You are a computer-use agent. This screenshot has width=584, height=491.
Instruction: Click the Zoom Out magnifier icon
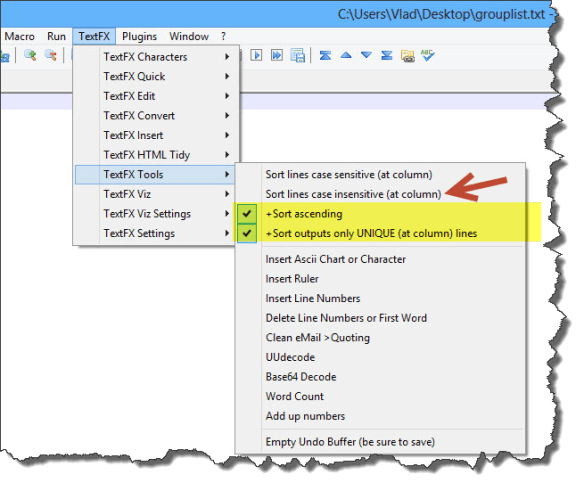click(51, 55)
